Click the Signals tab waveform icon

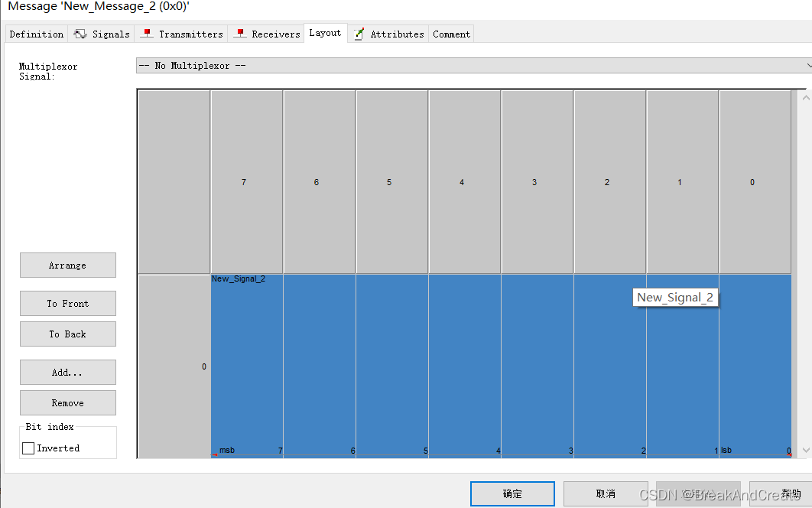point(80,34)
